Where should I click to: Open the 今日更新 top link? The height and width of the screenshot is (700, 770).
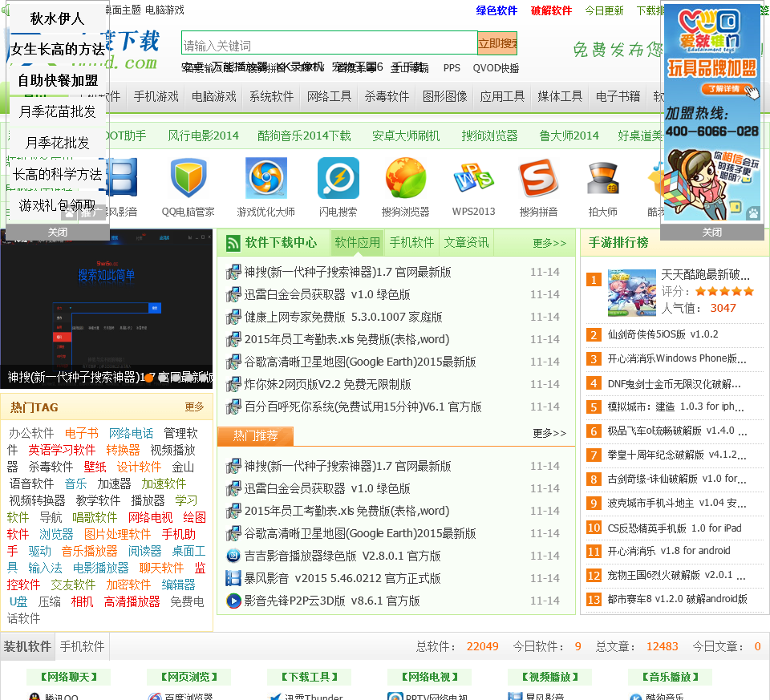click(604, 10)
